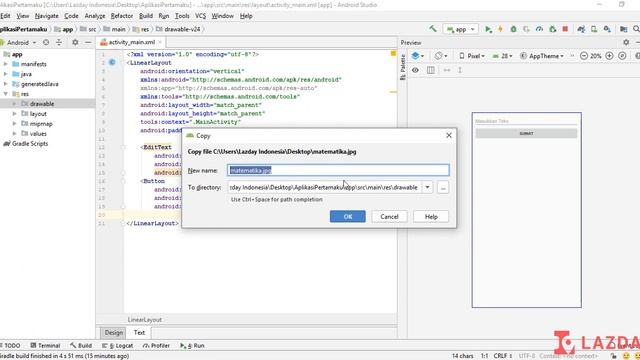Open the Project Structure icon
640x360 pixels.
tap(623, 29)
